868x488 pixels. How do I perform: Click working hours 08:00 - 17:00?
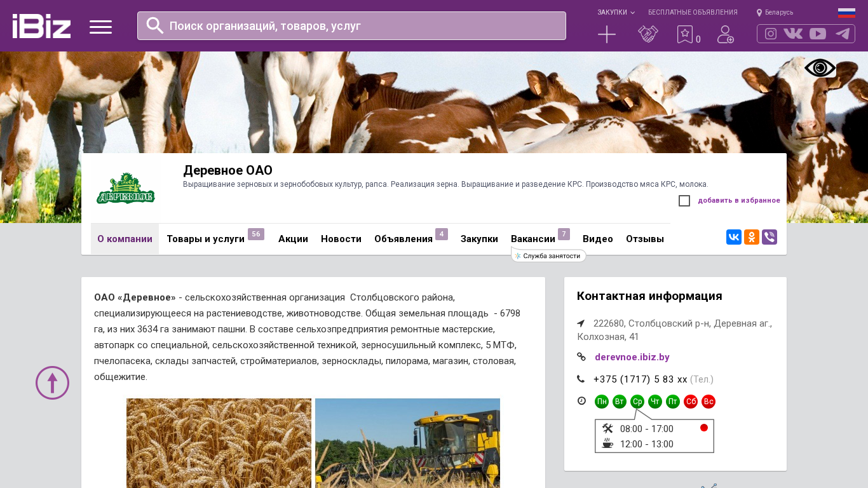point(647,429)
